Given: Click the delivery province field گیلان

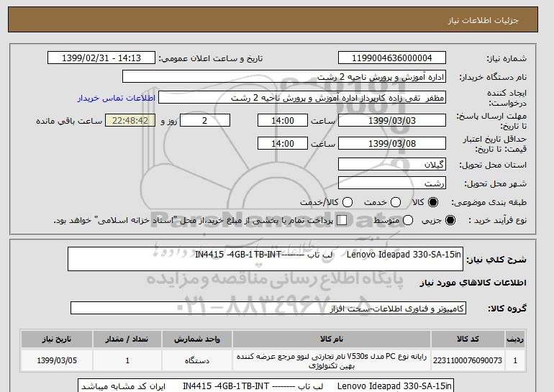Looking at the screenshot, I should pyautogui.click(x=392, y=165).
